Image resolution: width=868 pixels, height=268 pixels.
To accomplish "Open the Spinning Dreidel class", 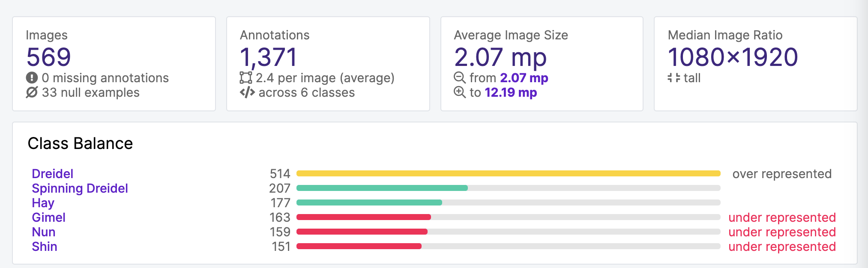I will click(80, 188).
